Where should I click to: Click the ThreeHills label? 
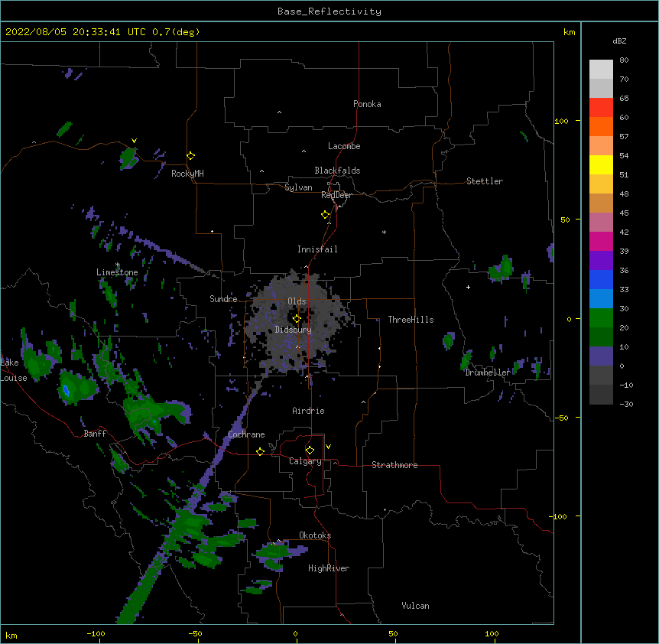pyautogui.click(x=411, y=320)
